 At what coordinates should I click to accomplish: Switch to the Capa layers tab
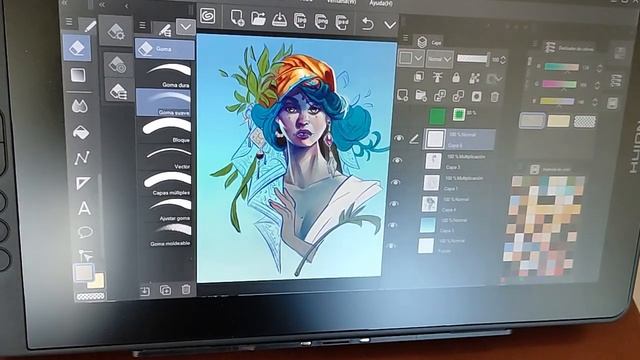[428, 42]
